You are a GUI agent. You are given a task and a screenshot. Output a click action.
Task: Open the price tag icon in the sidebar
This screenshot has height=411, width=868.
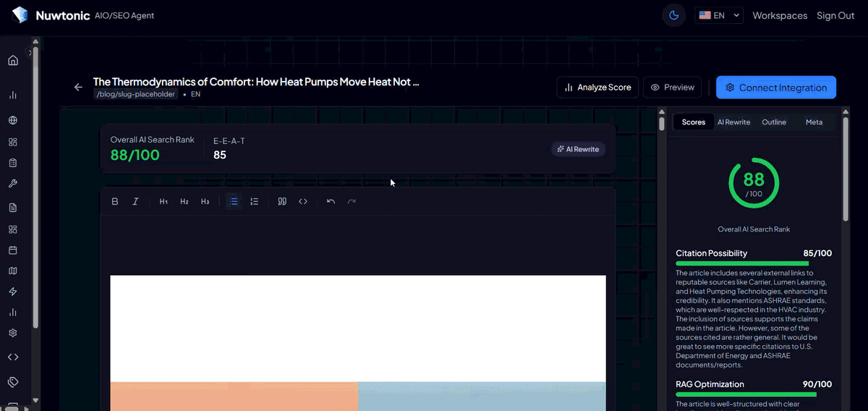coord(12,381)
